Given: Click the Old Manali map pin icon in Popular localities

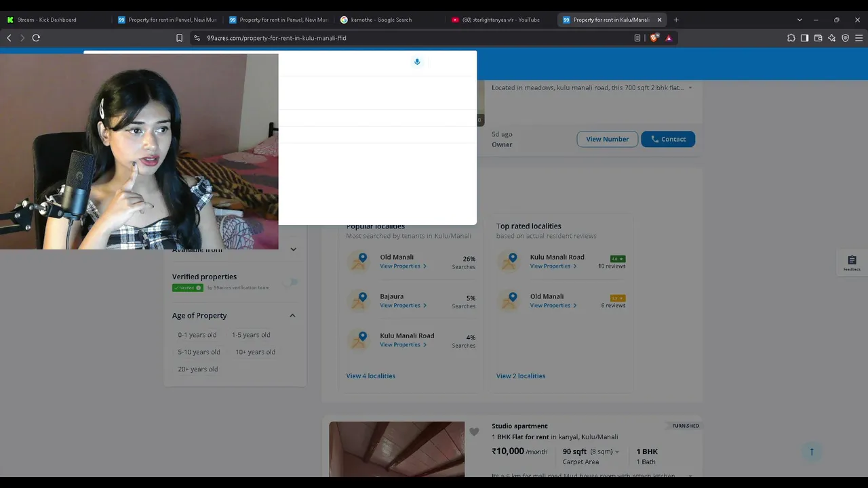Looking at the screenshot, I should (359, 261).
